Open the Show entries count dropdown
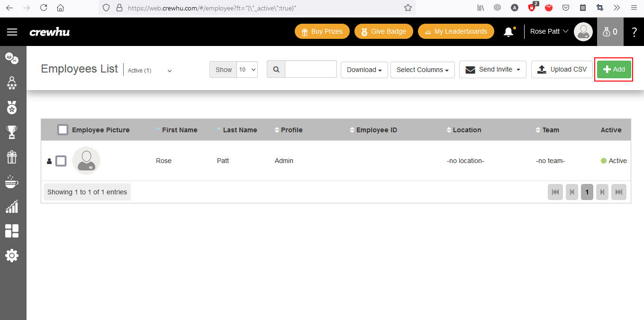This screenshot has height=320, width=644. click(x=247, y=70)
